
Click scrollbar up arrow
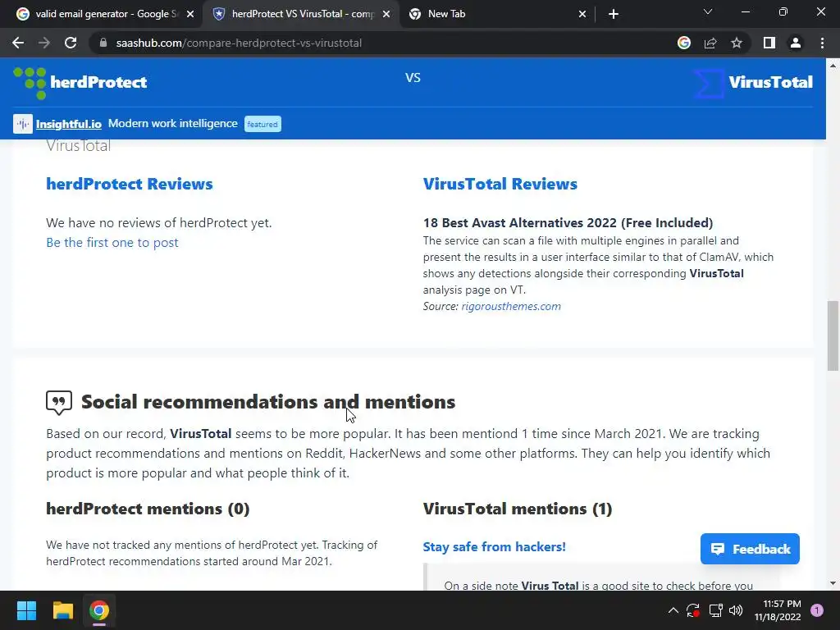click(x=833, y=66)
